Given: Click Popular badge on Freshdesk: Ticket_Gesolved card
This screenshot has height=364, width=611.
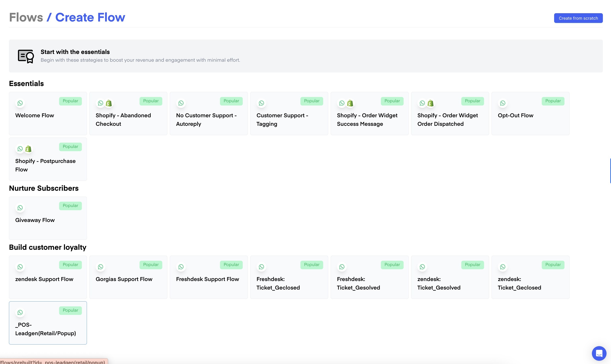Looking at the screenshot, I should click(392, 265).
